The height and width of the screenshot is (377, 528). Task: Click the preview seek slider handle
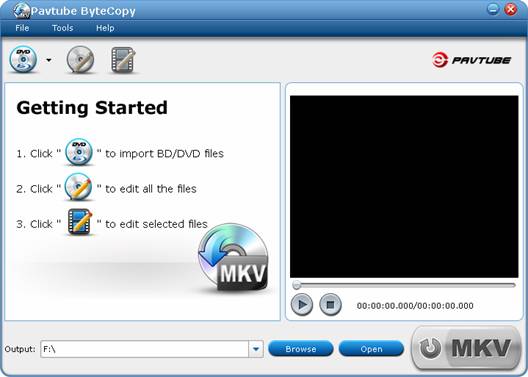tap(297, 285)
